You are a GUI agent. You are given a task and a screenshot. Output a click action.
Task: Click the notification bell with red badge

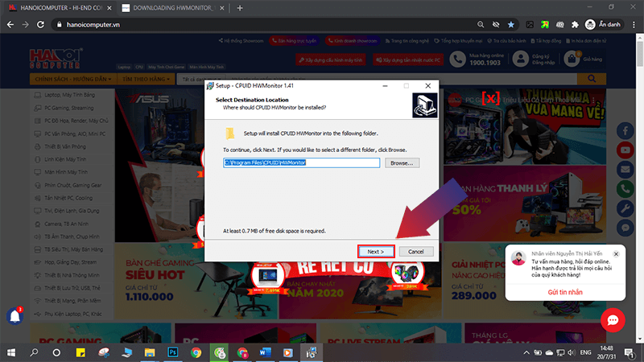click(14, 316)
